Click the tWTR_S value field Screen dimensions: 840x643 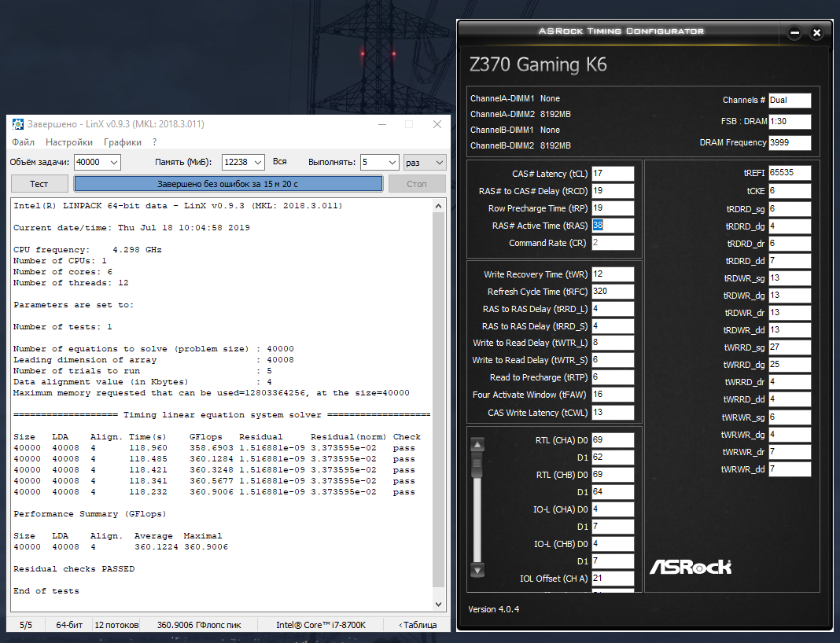pyautogui.click(x=613, y=360)
